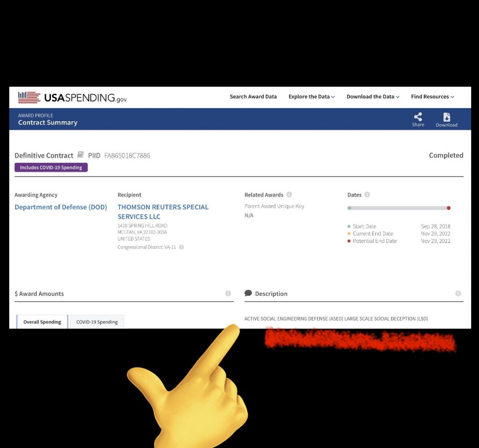Click the Completed status text
The image size is (479, 448).
tap(446, 155)
